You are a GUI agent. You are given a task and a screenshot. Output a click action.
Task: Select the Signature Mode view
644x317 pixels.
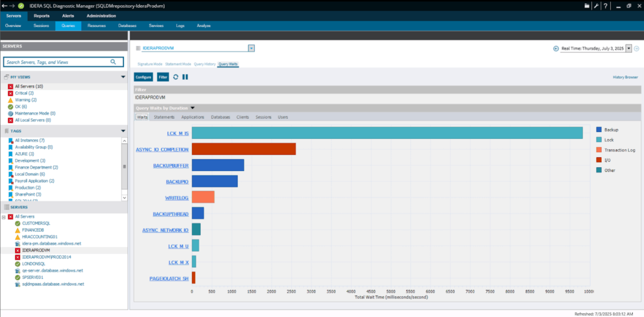[x=150, y=64]
